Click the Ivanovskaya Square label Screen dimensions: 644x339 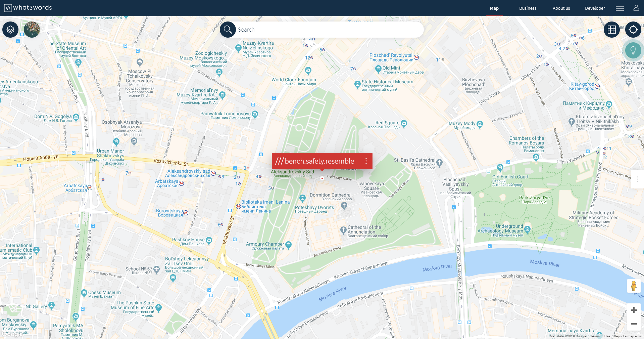(371, 189)
